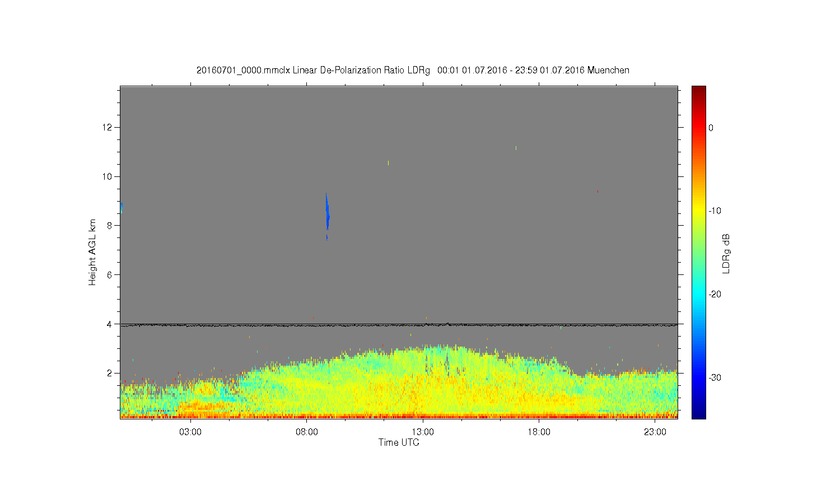Click the height tick label 4
This screenshot has height=504, width=840.
[x=110, y=324]
